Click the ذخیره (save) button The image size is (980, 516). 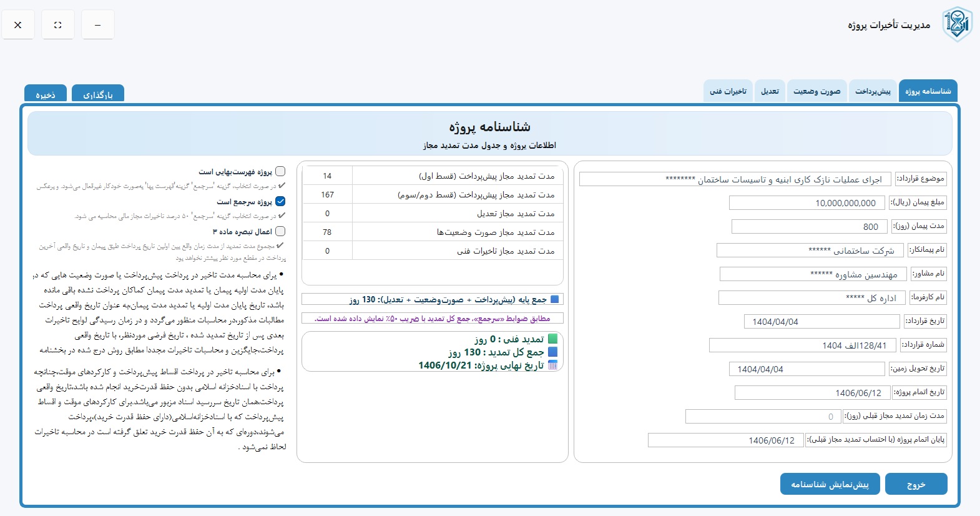[46, 94]
